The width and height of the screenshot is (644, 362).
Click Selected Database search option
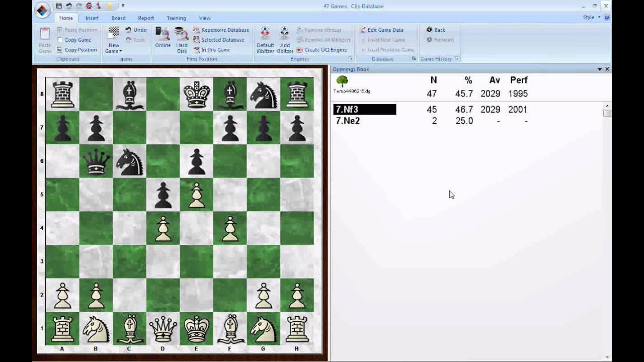tap(219, 40)
